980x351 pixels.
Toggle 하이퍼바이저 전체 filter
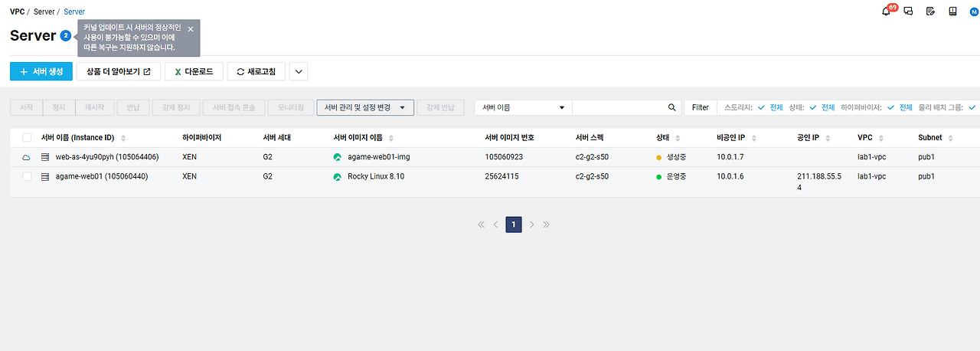point(900,107)
